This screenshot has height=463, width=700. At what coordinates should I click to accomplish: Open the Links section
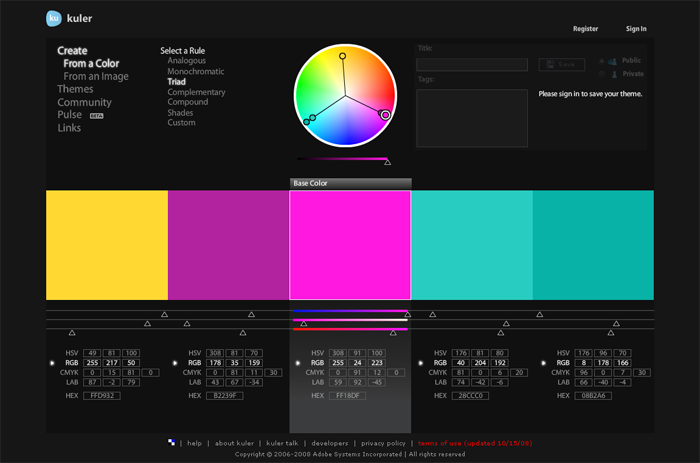point(69,128)
